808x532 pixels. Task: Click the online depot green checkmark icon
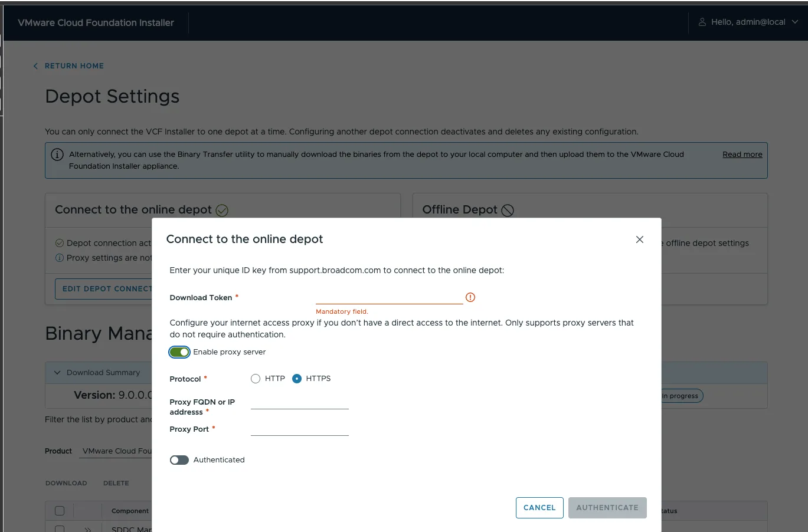click(x=222, y=211)
